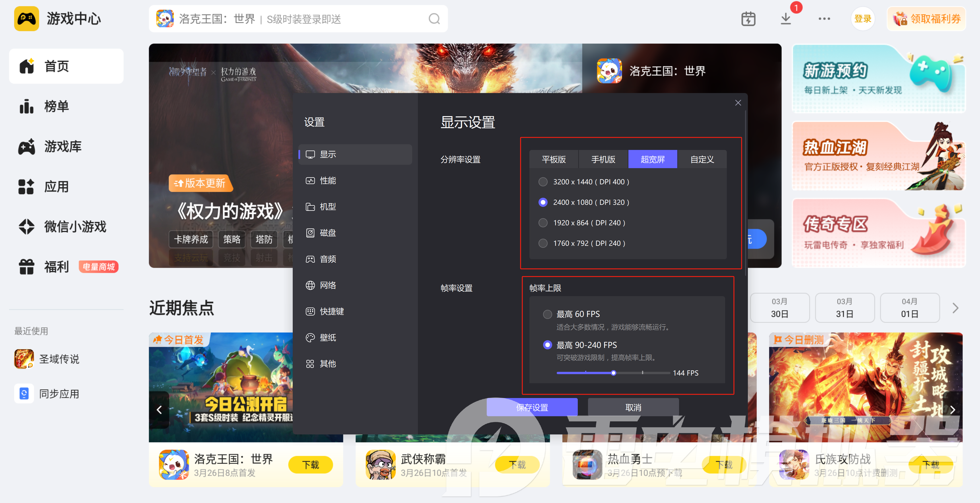
Task: Adjust the FPS limit slider handle
Action: pyautogui.click(x=613, y=373)
